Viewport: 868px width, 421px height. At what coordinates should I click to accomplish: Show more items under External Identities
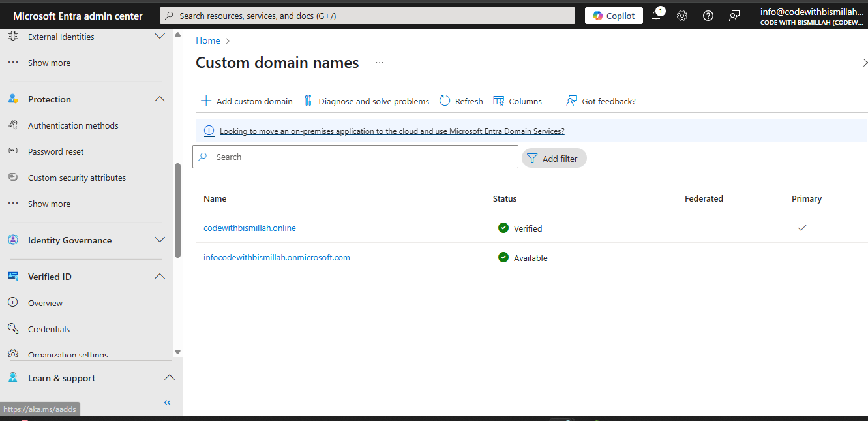click(49, 63)
